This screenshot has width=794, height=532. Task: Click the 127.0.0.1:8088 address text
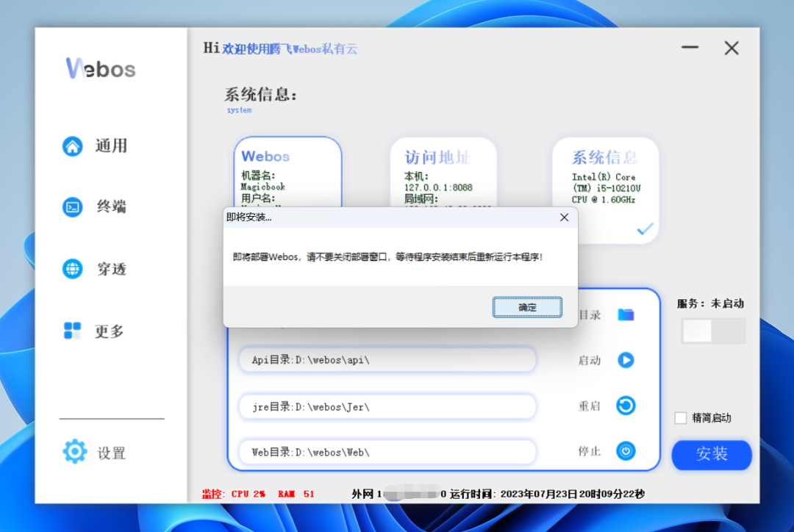click(x=438, y=187)
